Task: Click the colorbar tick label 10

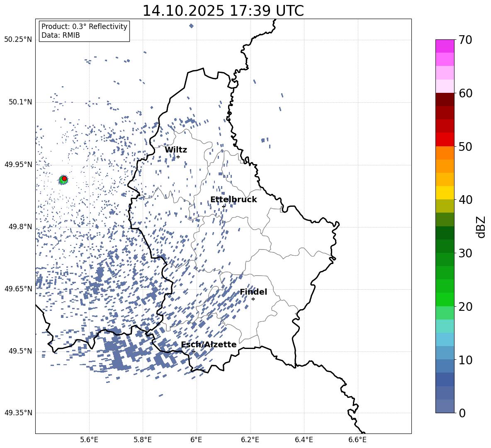Action: (x=465, y=360)
